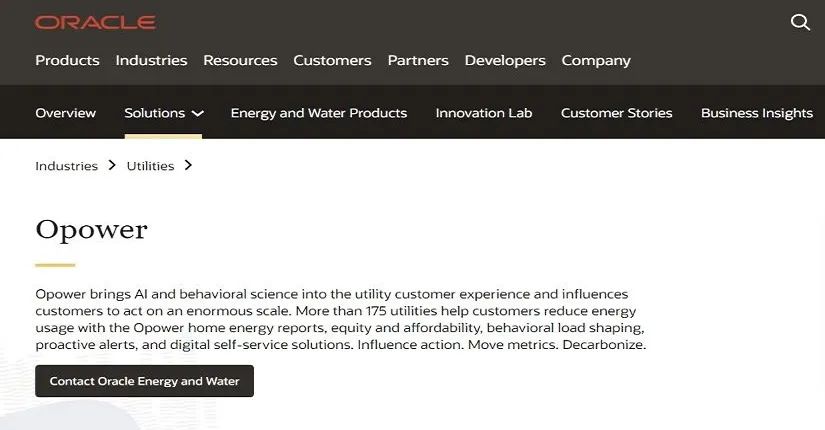Select the Customers menu item

pyautogui.click(x=333, y=61)
